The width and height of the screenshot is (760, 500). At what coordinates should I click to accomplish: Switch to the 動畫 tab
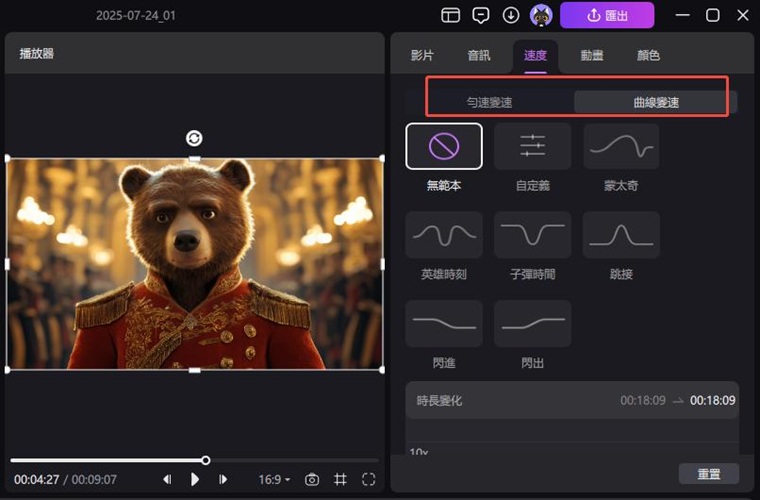click(592, 56)
